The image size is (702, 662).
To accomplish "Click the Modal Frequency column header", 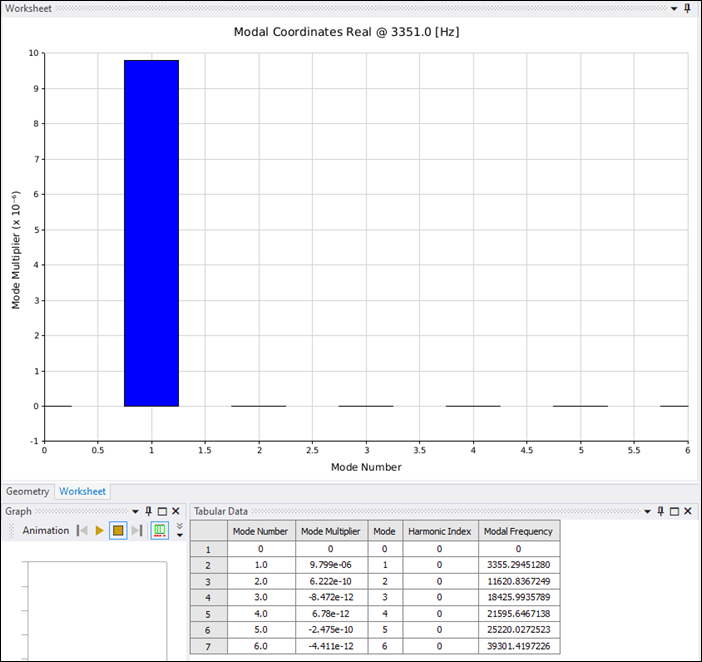I will 518,532.
